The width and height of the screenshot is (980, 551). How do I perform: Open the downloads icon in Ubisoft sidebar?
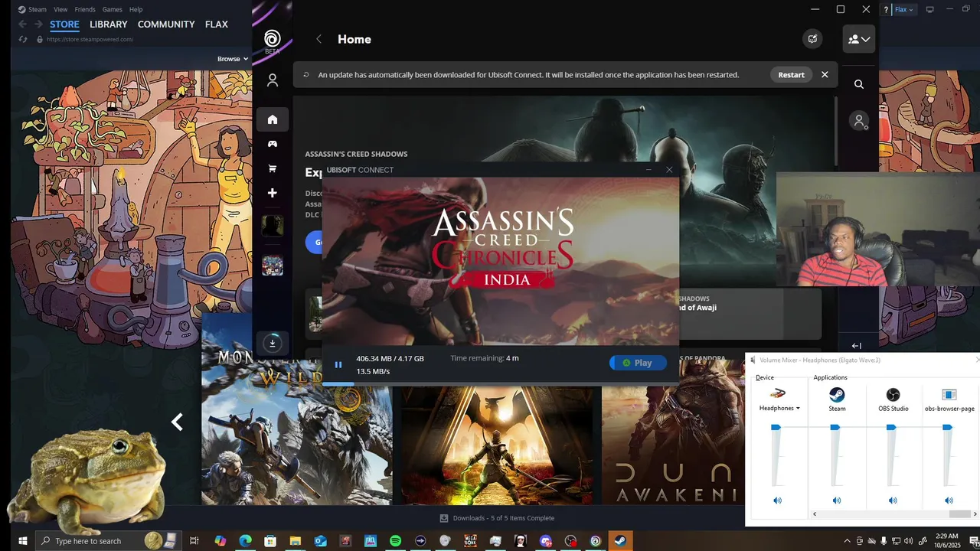[x=273, y=342]
